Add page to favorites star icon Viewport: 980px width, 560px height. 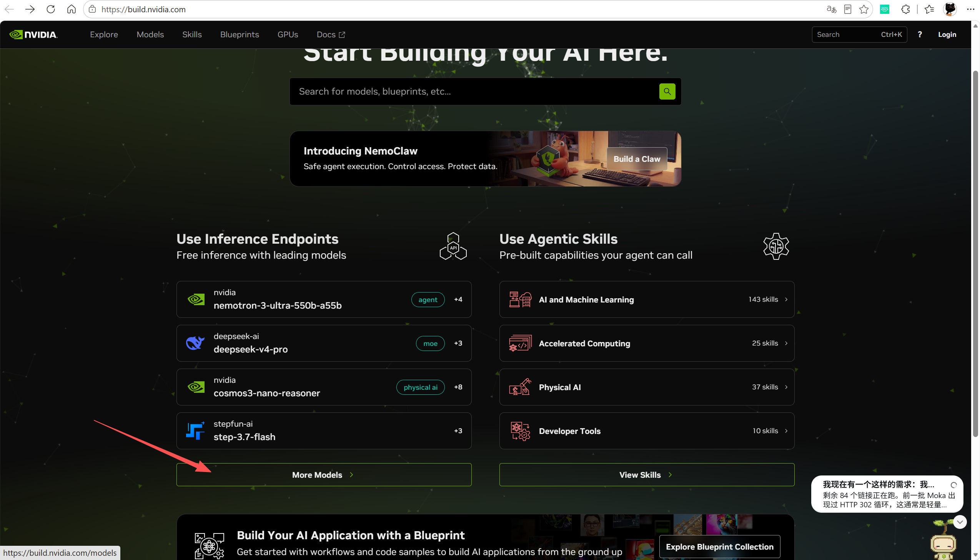(864, 9)
